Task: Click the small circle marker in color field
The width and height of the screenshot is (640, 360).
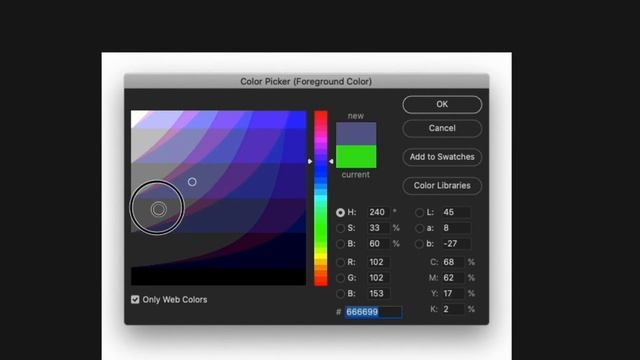Action: 192,182
